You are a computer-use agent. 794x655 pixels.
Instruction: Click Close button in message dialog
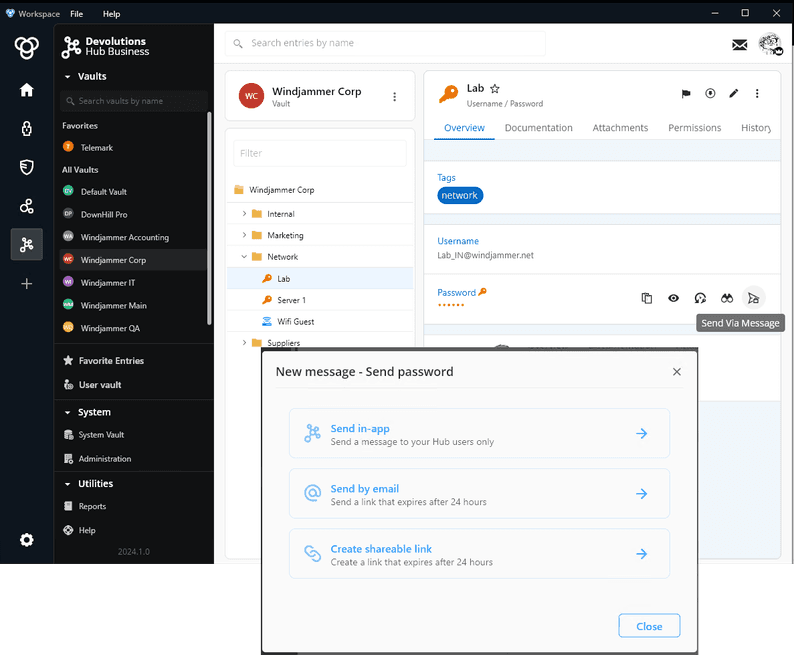click(648, 626)
